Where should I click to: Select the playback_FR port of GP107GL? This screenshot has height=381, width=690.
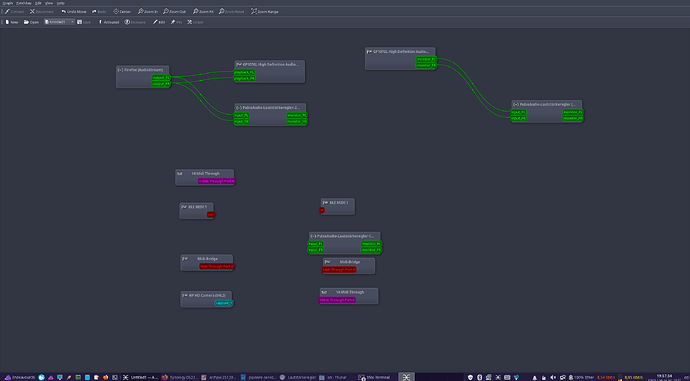[244, 78]
